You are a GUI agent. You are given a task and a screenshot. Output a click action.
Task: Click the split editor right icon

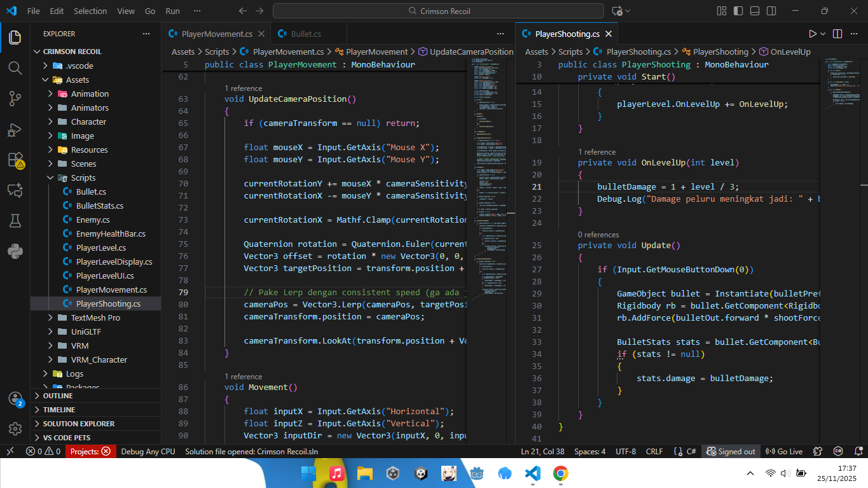(x=837, y=34)
